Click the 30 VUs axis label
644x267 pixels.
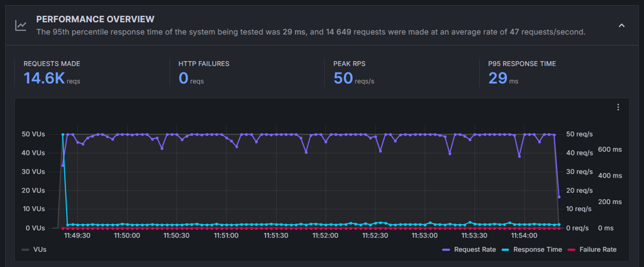pos(33,171)
